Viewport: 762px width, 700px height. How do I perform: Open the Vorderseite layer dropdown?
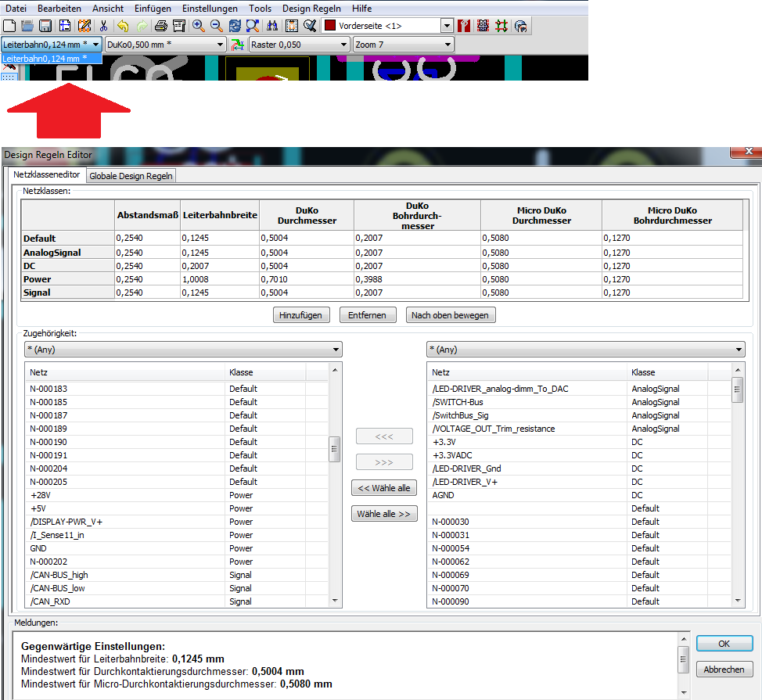[x=447, y=26]
